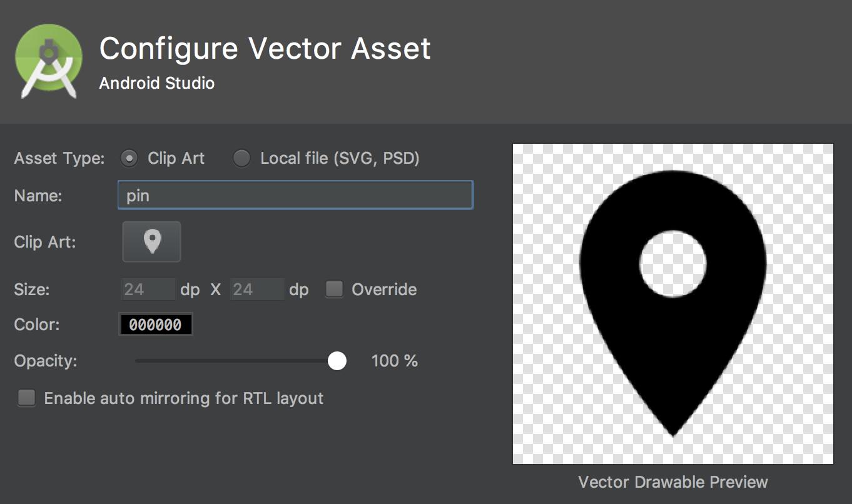Screen dimensions: 852x504
Task: Click the width size field
Action: (148, 290)
